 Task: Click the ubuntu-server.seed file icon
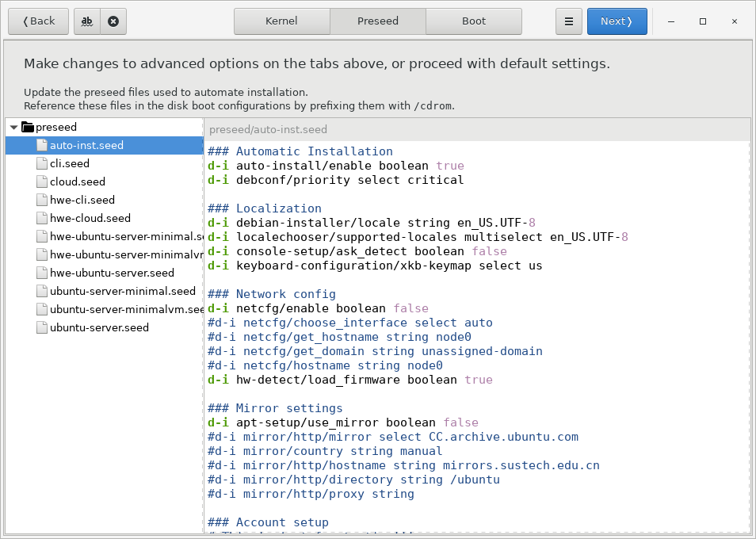click(x=42, y=328)
